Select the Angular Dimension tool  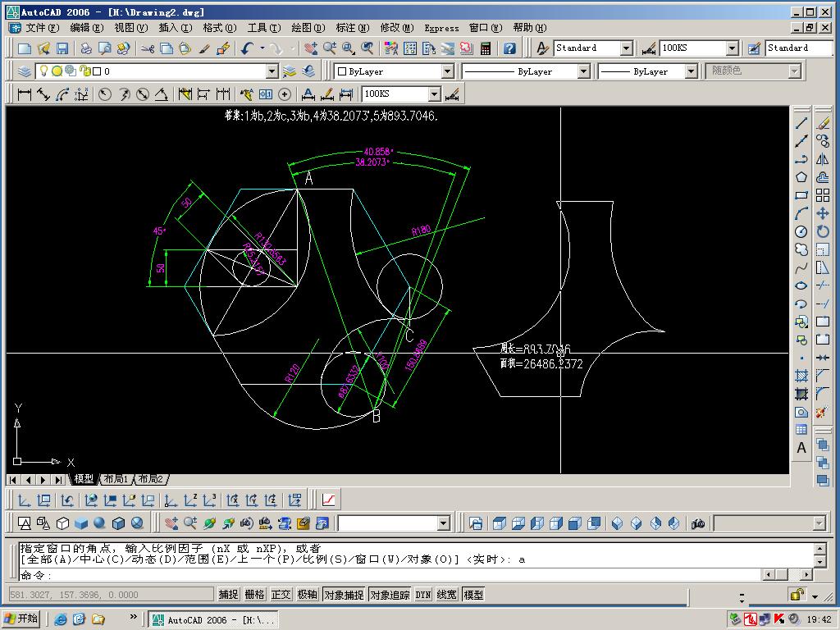pos(162,94)
